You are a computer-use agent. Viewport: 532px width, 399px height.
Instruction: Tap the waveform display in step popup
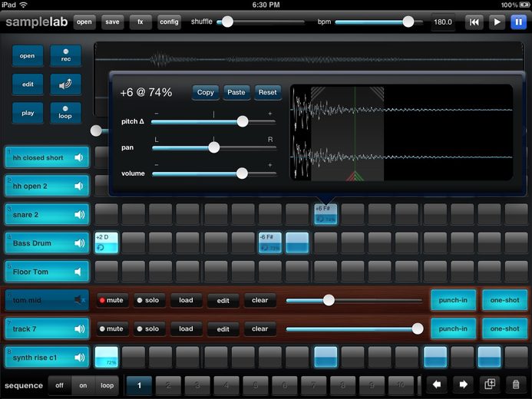pos(401,132)
